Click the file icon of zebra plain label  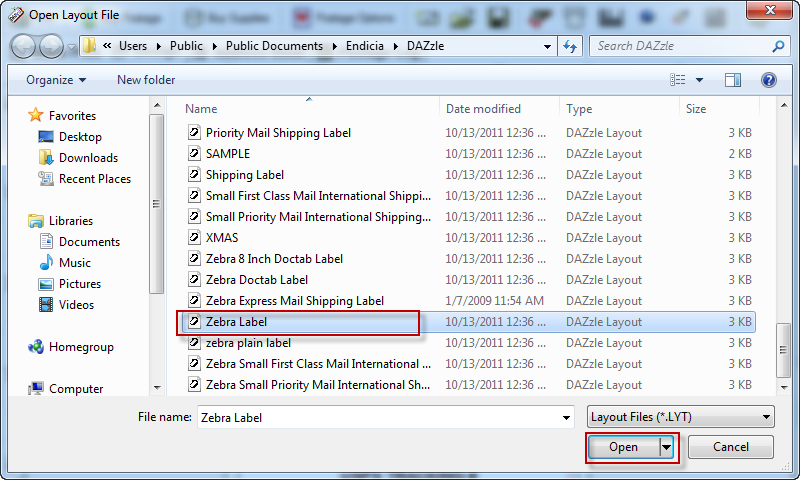[194, 343]
